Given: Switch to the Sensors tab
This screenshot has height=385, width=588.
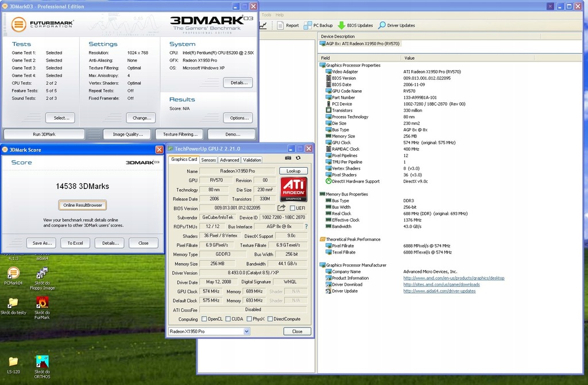Looking at the screenshot, I should (208, 160).
